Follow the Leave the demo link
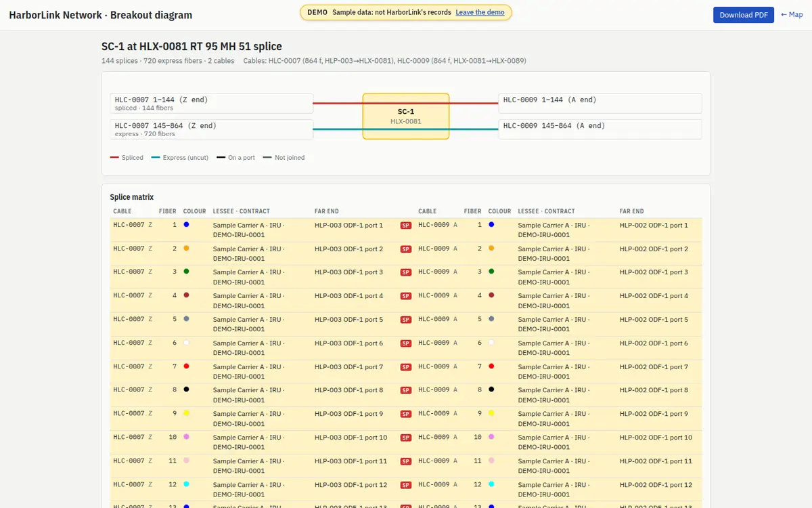Screen dimensions: 812x508 pos(480,12)
